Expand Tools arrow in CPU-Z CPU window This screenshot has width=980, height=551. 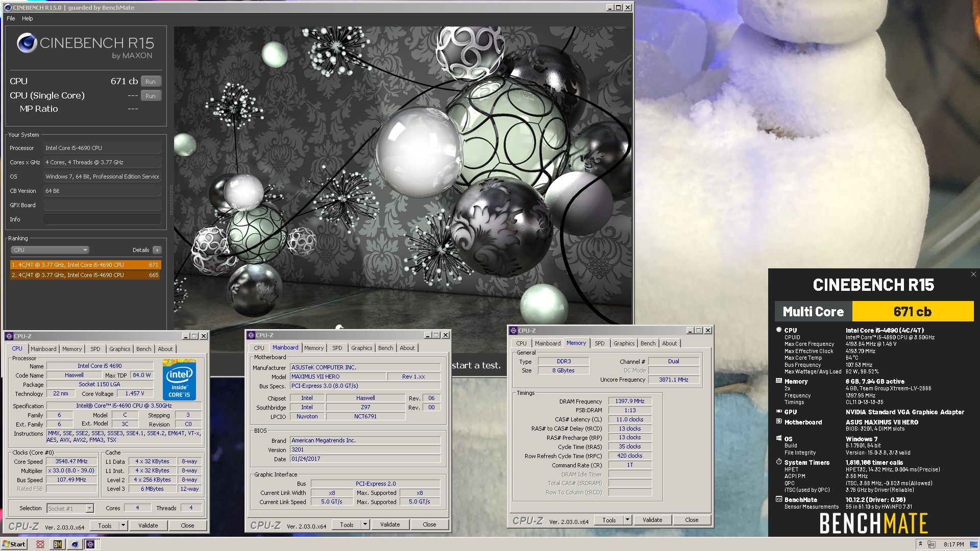tap(123, 525)
